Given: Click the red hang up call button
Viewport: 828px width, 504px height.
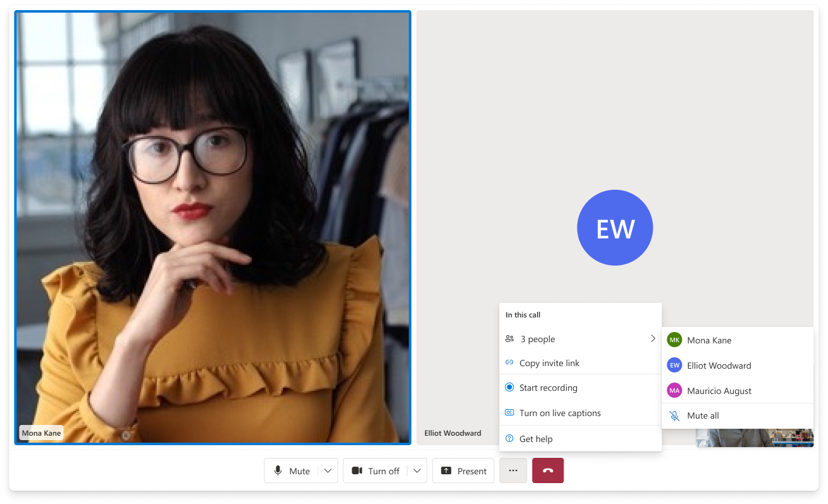Looking at the screenshot, I should (x=548, y=470).
